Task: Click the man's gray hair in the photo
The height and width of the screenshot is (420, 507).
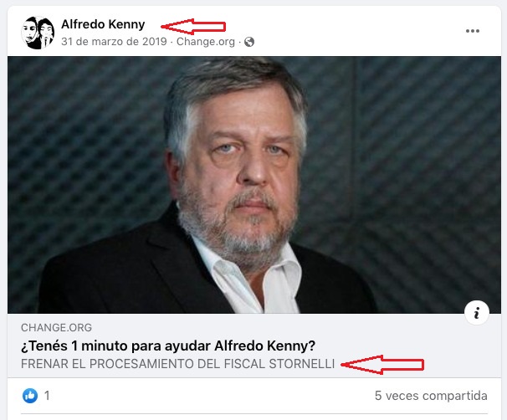Action: click(233, 81)
